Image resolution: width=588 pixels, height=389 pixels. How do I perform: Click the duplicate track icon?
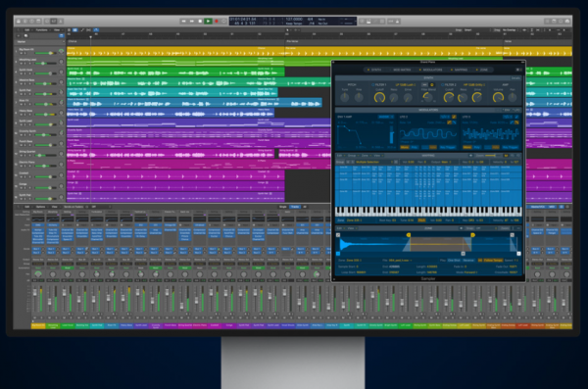click(x=25, y=35)
